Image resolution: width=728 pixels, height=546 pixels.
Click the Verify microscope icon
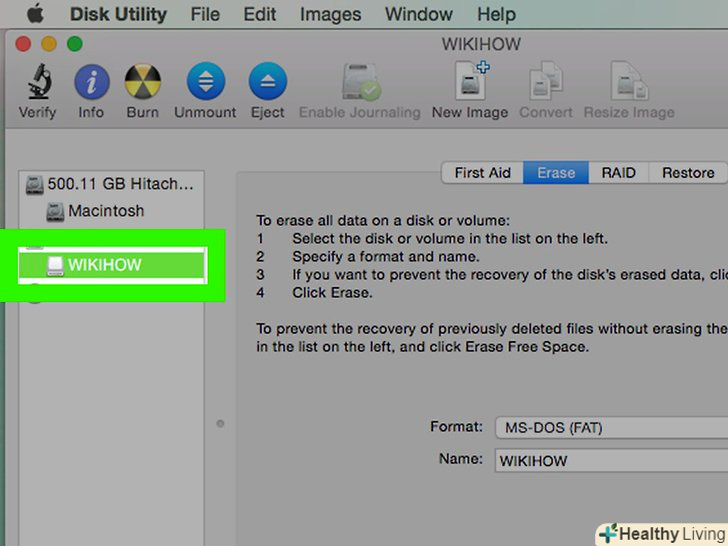[39, 82]
